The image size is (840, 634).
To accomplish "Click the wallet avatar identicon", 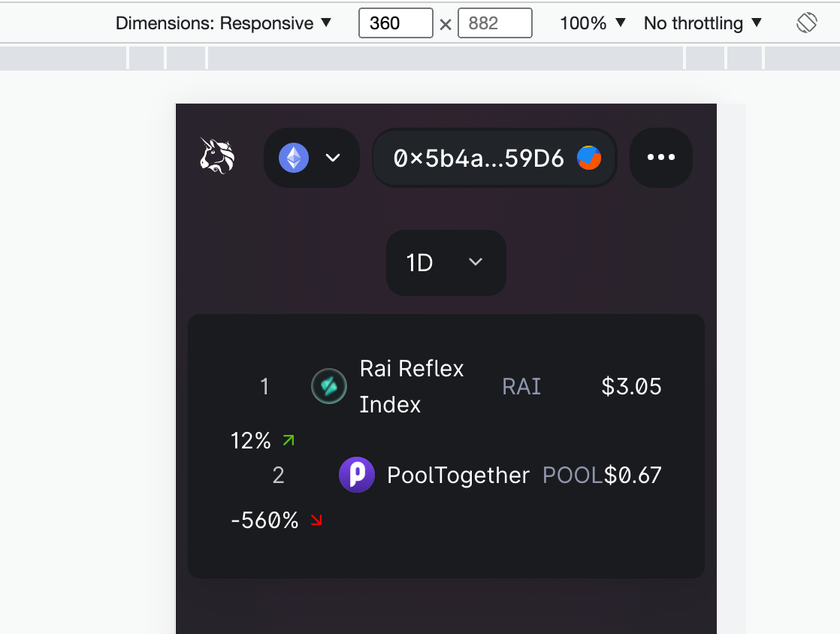I will click(x=589, y=158).
